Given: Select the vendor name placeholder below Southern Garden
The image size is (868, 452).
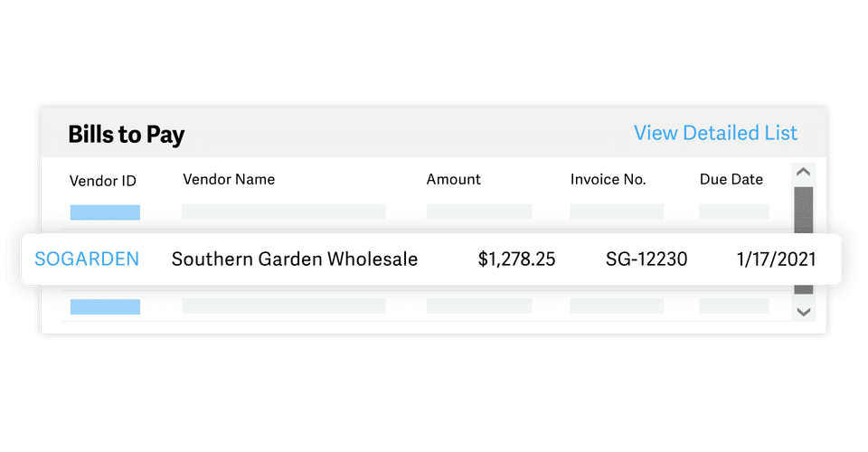Looking at the screenshot, I should click(283, 306).
